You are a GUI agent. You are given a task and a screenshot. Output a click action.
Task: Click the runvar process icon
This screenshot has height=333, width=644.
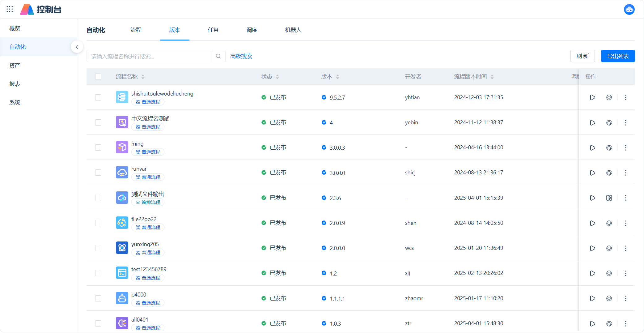(x=122, y=173)
